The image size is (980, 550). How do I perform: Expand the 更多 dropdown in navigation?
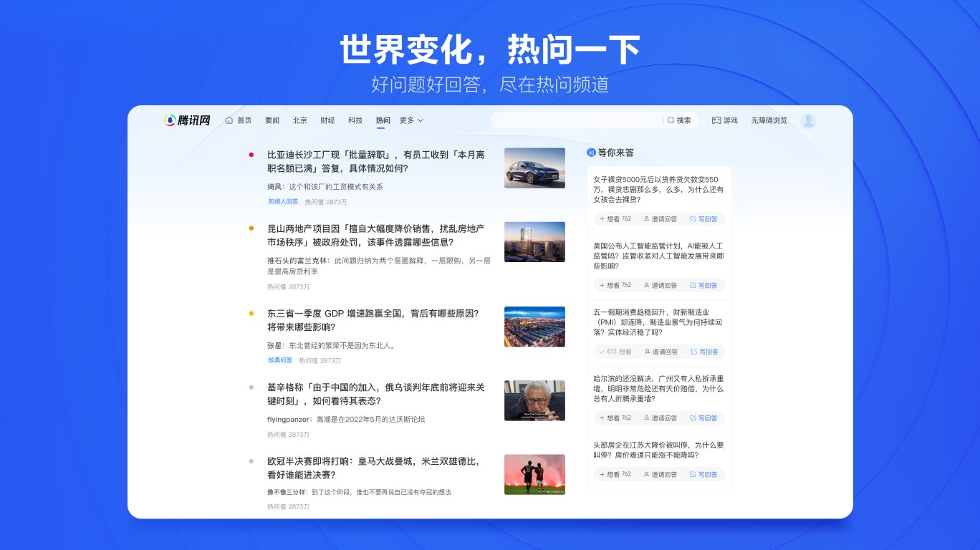tap(412, 120)
